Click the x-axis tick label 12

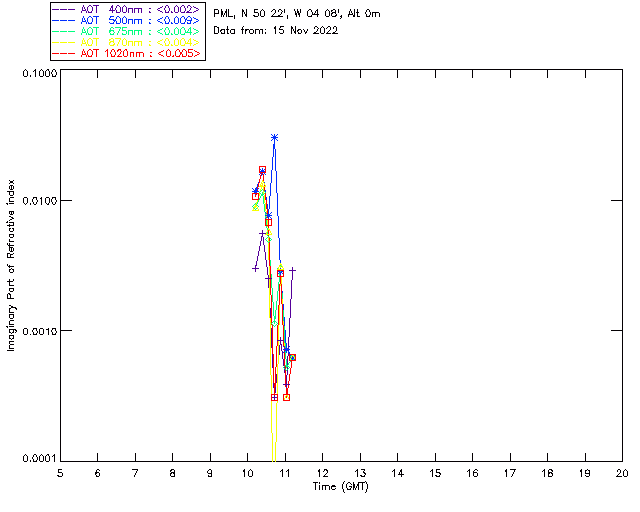[x=322, y=473]
